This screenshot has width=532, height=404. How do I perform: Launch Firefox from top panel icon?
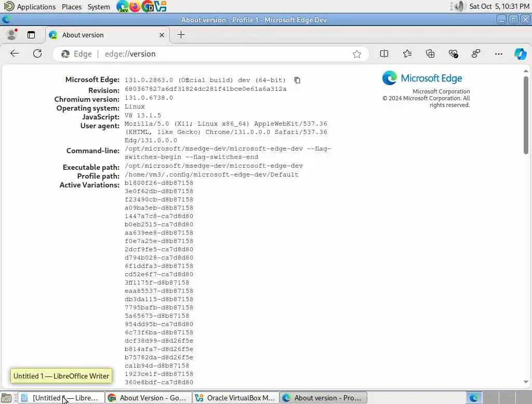tap(135, 6)
